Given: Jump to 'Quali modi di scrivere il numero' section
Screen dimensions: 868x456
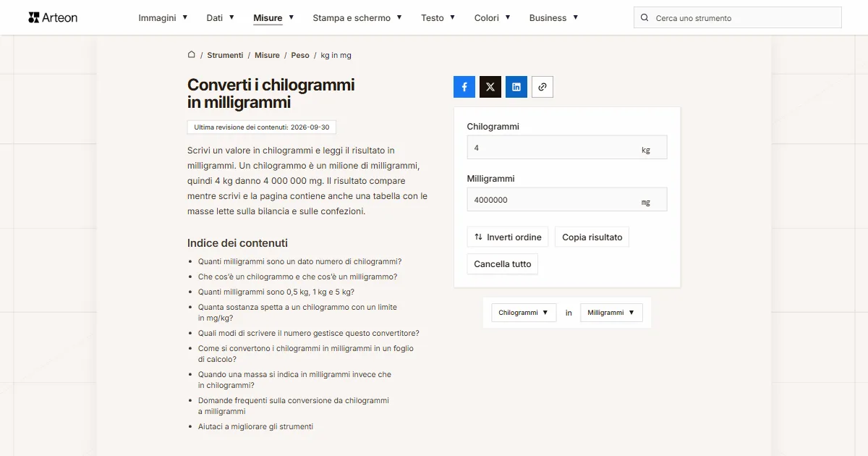Looking at the screenshot, I should coord(309,333).
